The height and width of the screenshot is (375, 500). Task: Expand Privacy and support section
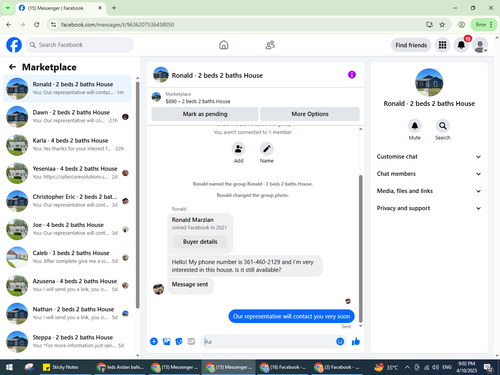coord(429,208)
